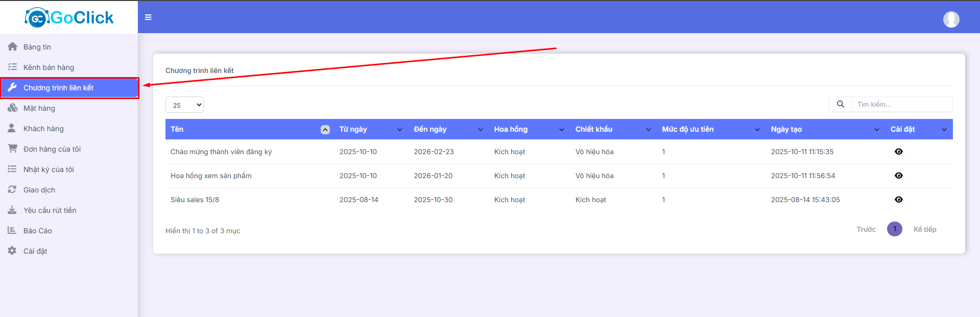Click the Trước pagination button
This screenshot has width=980, height=317.
(x=866, y=229)
